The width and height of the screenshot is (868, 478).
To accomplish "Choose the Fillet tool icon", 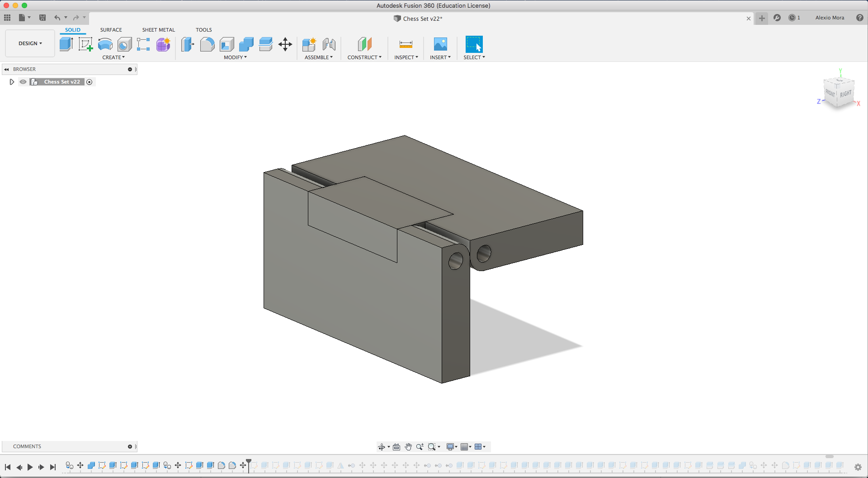I will [207, 44].
